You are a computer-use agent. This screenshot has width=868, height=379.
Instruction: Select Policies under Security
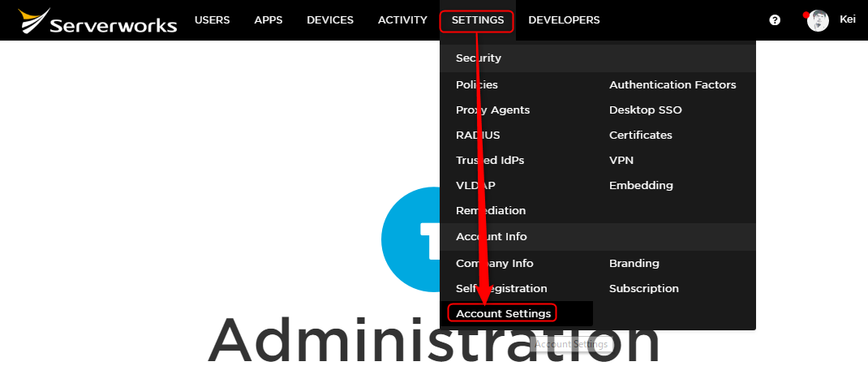pos(477,84)
